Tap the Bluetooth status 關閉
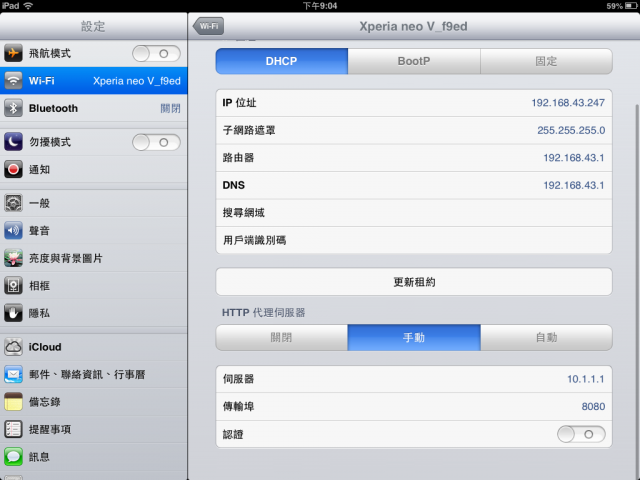This screenshot has width=640, height=480. (170, 108)
